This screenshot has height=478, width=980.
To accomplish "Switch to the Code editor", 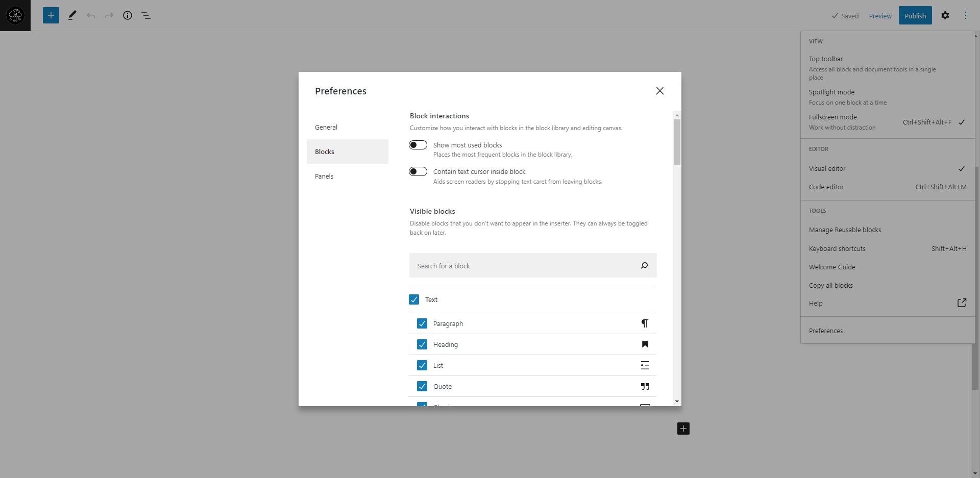I will tap(826, 187).
